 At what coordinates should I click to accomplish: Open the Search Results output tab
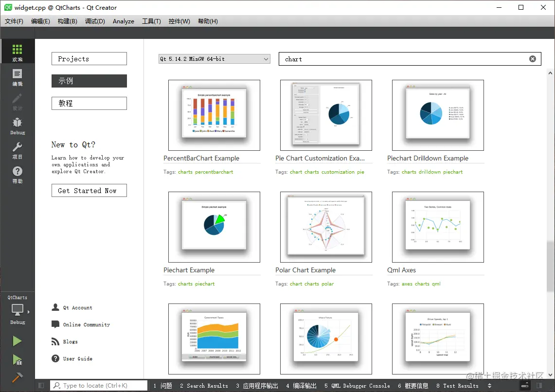coord(204,386)
